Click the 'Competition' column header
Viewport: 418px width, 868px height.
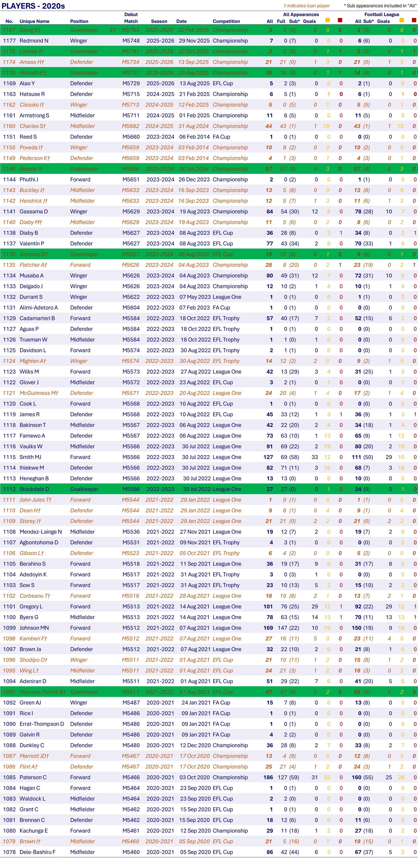tap(226, 21)
